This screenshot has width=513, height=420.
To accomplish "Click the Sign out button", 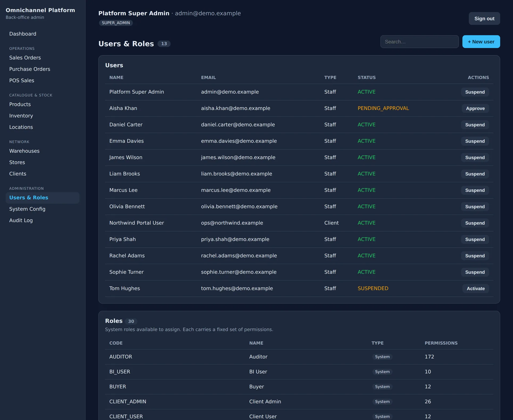I will [484, 18].
